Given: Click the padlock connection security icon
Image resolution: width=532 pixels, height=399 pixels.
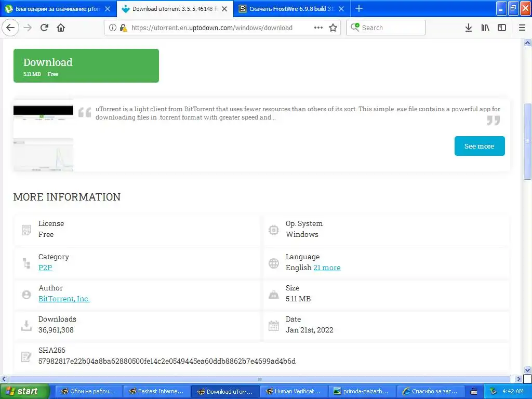Looking at the screenshot, I should [x=123, y=28].
